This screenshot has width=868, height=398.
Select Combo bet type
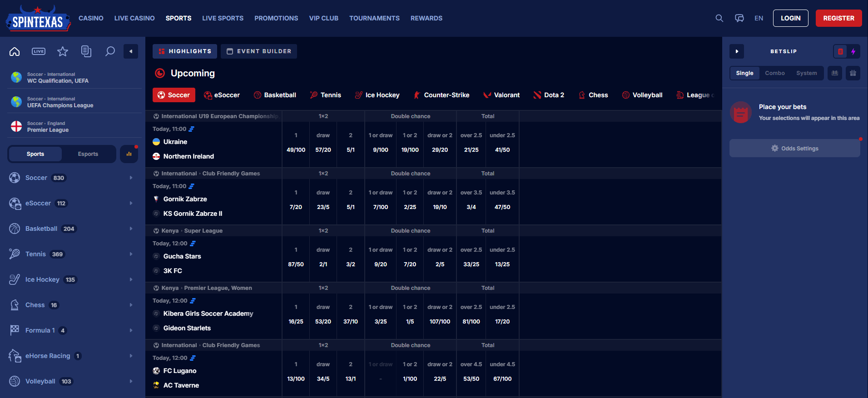(774, 73)
